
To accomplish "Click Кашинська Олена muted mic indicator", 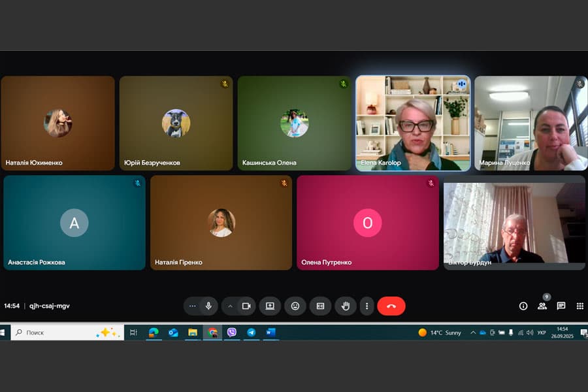I will pos(344,84).
